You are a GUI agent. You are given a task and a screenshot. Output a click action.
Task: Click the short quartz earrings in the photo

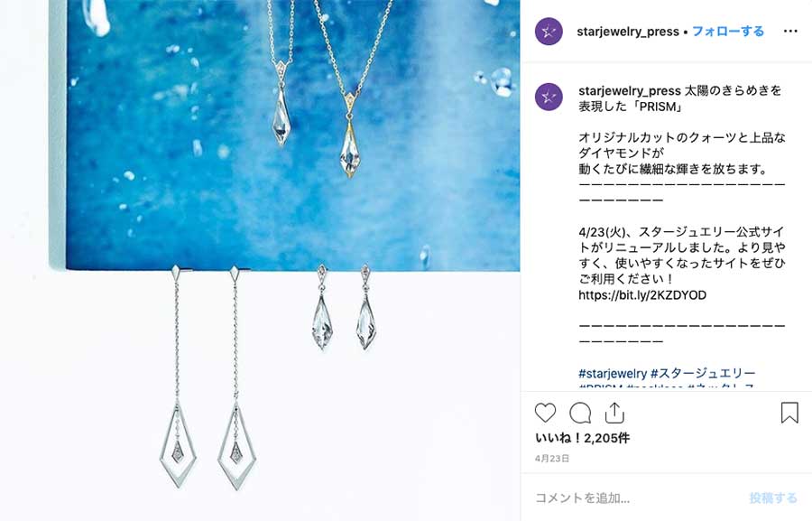tap(344, 307)
